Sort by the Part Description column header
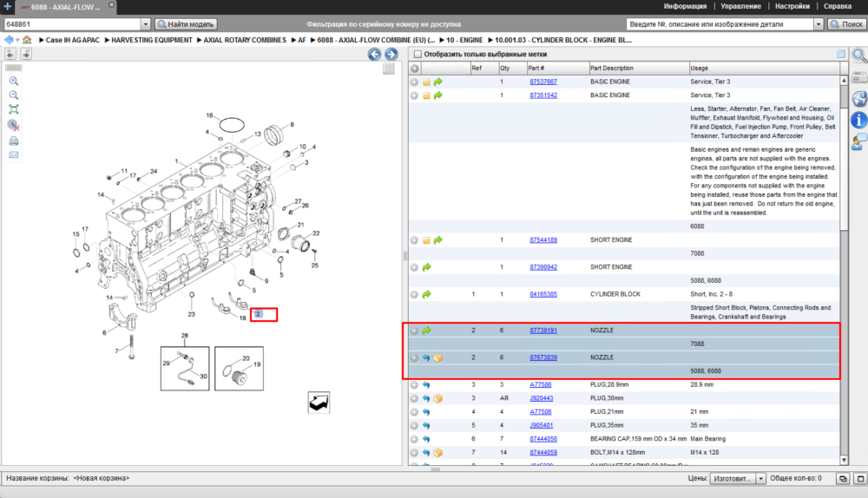This screenshot has width=868, height=498. point(639,68)
